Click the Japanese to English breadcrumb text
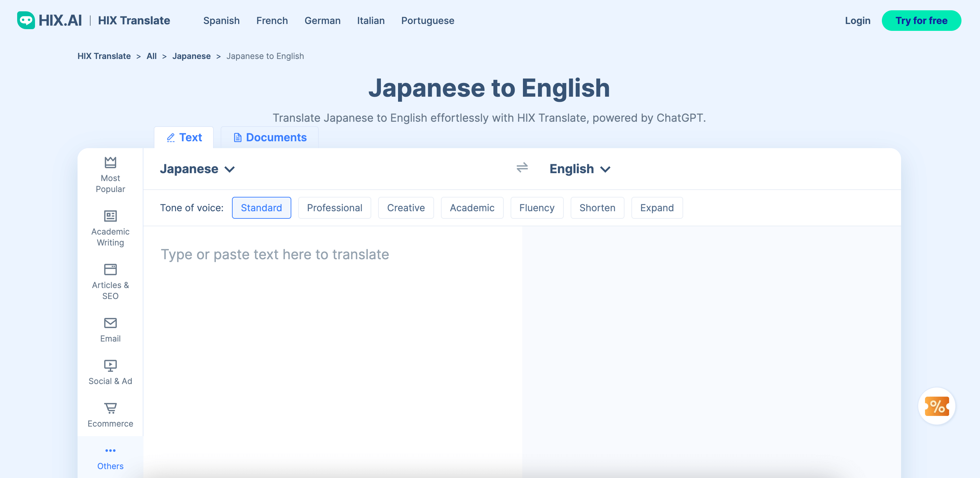Viewport: 980px width, 478px height. point(265,56)
